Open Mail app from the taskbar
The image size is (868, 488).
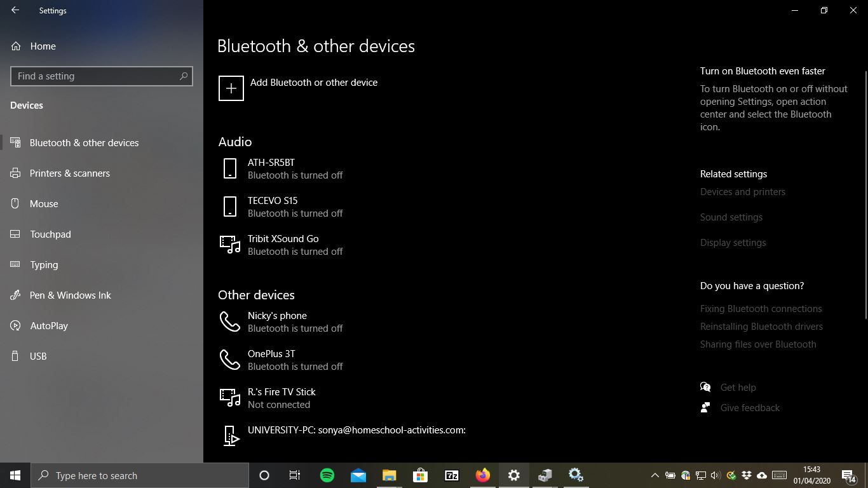pyautogui.click(x=358, y=475)
